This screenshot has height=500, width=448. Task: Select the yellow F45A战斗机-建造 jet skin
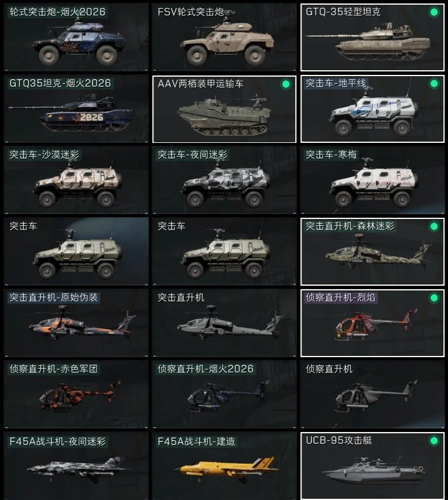224,466
